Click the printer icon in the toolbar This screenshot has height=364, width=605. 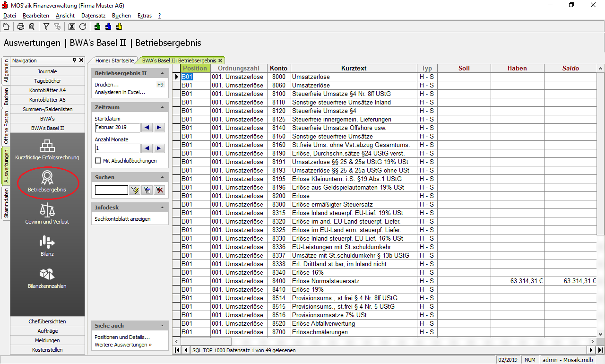tap(21, 26)
